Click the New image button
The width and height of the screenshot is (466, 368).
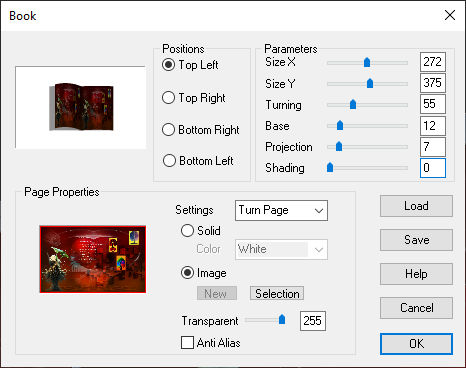point(217,294)
